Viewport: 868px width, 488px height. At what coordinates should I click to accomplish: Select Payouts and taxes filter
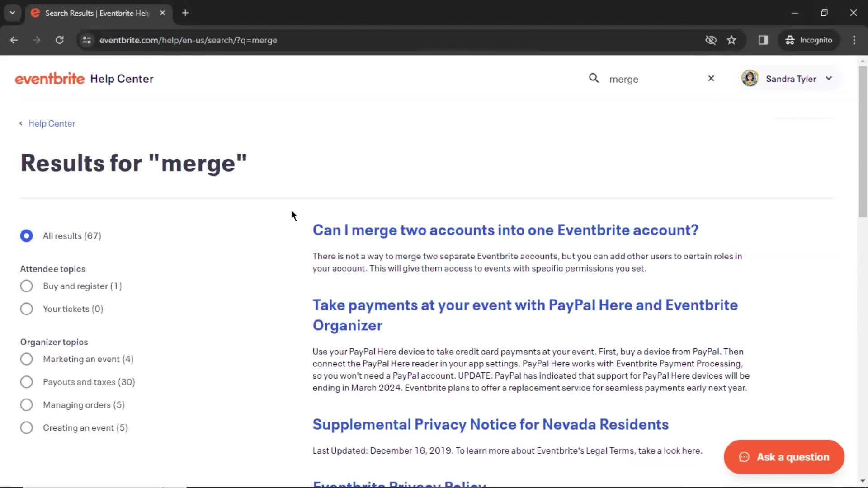(26, 382)
